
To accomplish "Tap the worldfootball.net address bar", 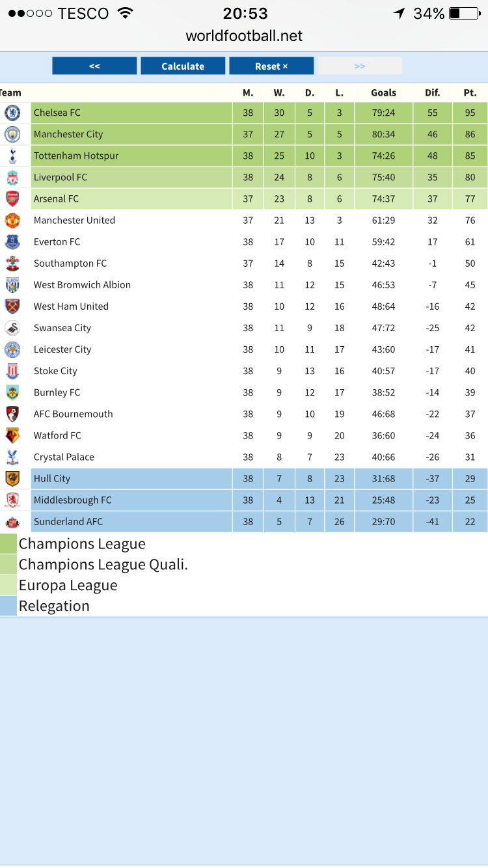I will click(244, 36).
